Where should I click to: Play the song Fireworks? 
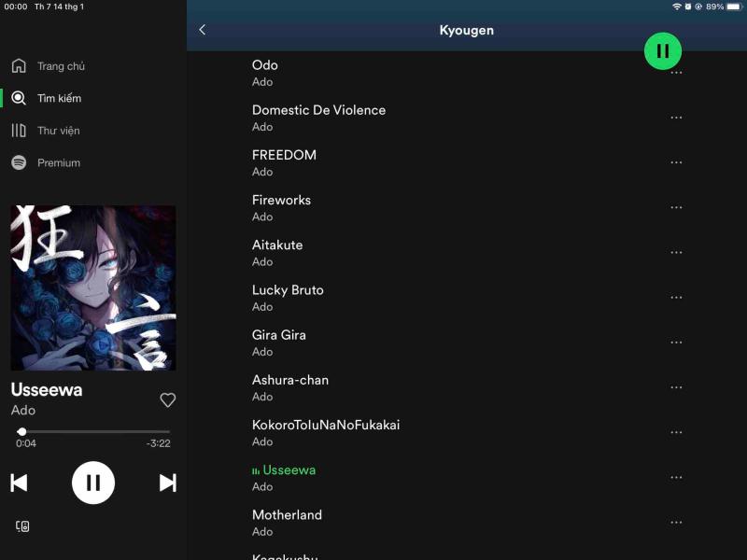[281, 200]
